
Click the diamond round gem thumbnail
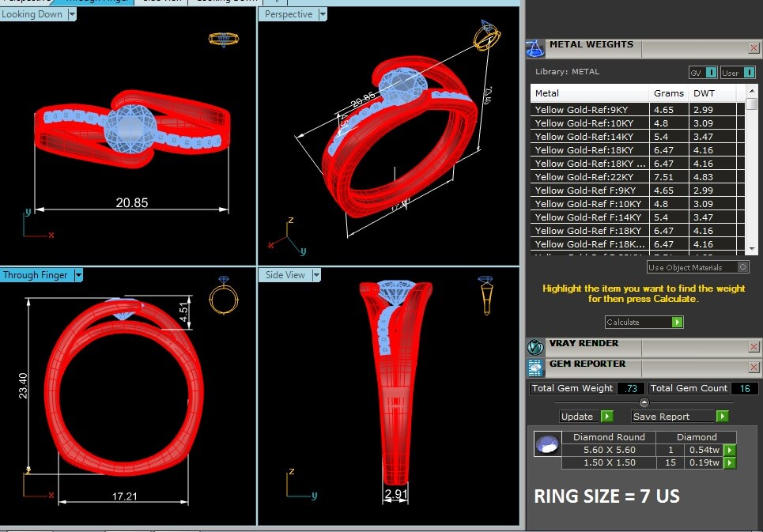[547, 443]
